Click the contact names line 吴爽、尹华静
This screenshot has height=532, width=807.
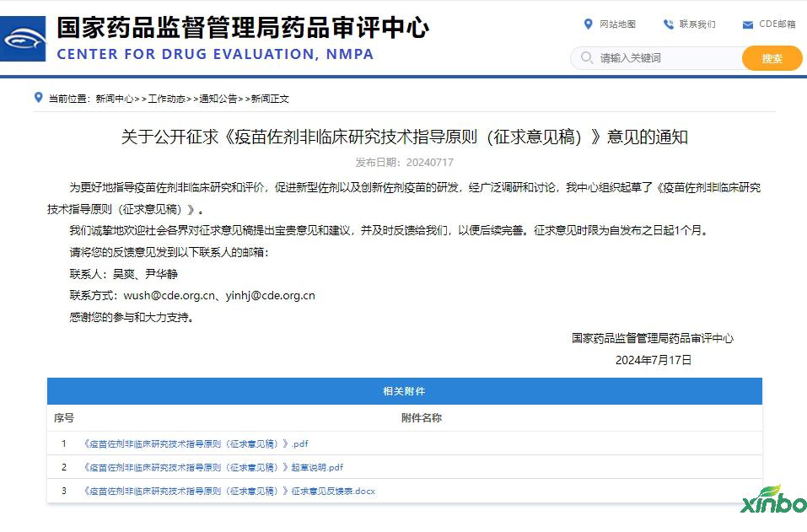[x=123, y=274]
